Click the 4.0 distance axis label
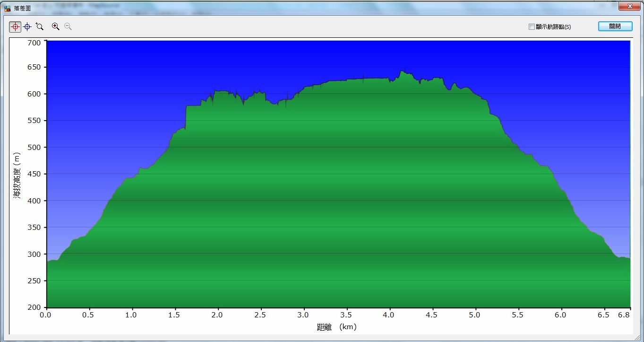This screenshot has width=644, height=342. pos(389,315)
